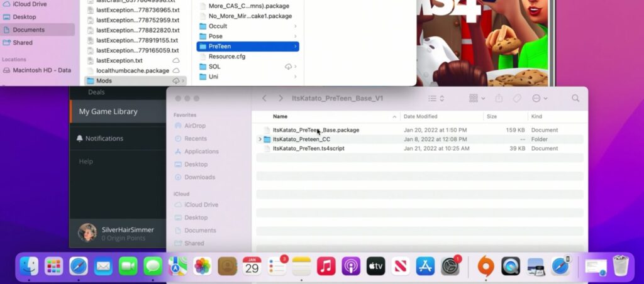This screenshot has height=284, width=644.
Task: Expand the Uni folder chevron
Action: [x=296, y=77]
